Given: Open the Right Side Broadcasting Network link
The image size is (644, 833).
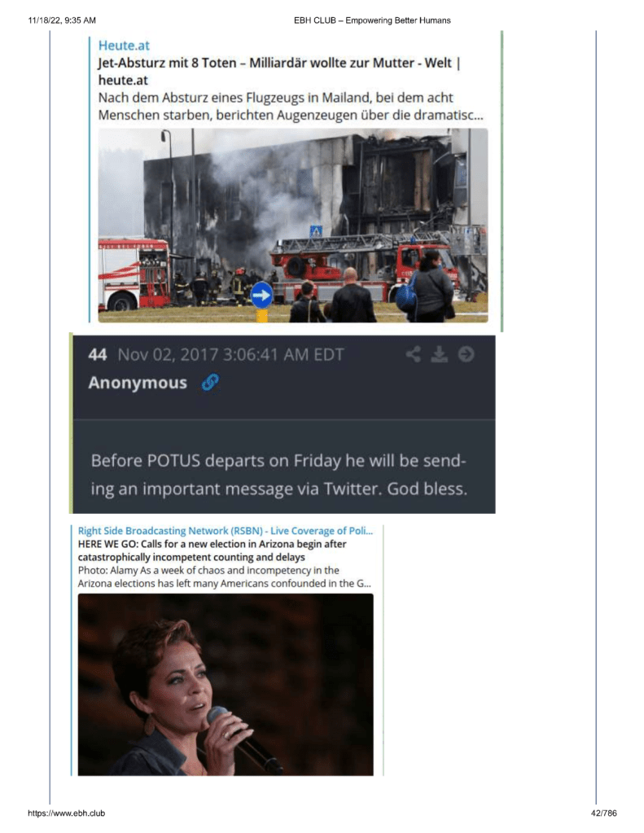Looking at the screenshot, I should click(226, 531).
